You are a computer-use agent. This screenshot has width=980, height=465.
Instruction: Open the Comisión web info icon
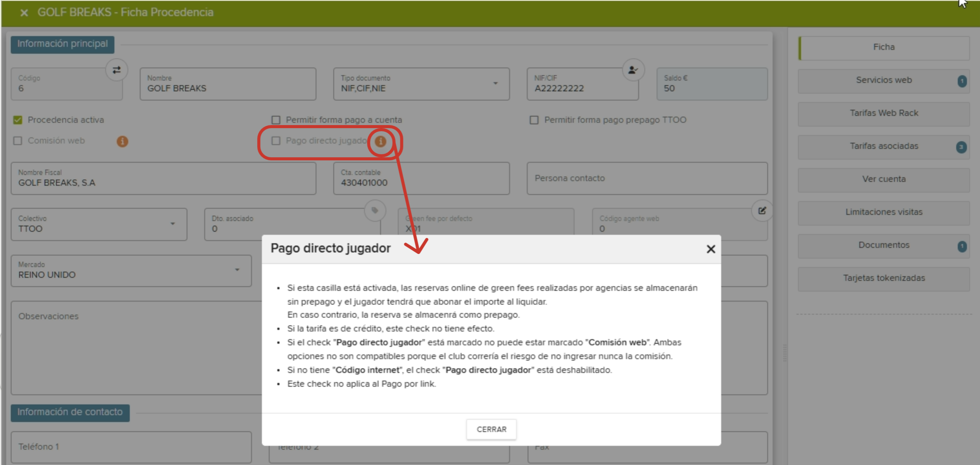(122, 141)
